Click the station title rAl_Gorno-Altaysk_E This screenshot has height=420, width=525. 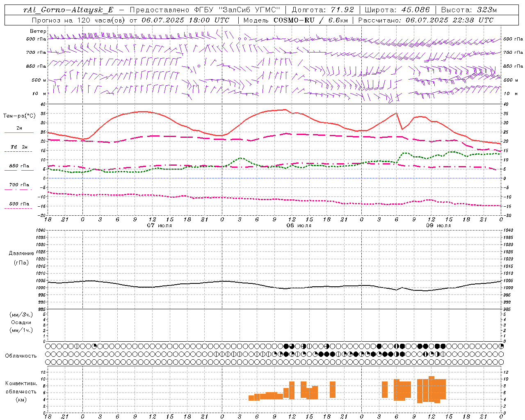click(68, 10)
